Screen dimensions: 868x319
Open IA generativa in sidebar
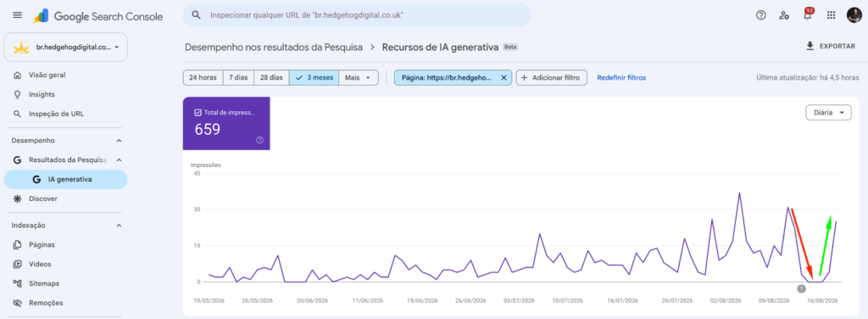click(x=66, y=180)
